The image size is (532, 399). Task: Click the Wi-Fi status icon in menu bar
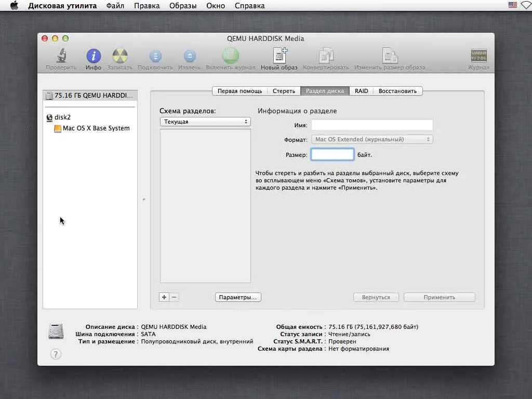(526, 5)
